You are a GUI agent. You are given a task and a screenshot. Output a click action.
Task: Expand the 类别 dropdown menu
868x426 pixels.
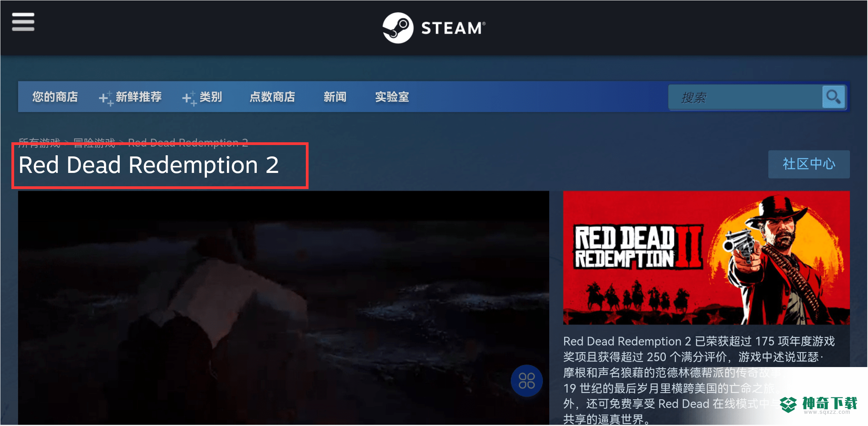(211, 97)
